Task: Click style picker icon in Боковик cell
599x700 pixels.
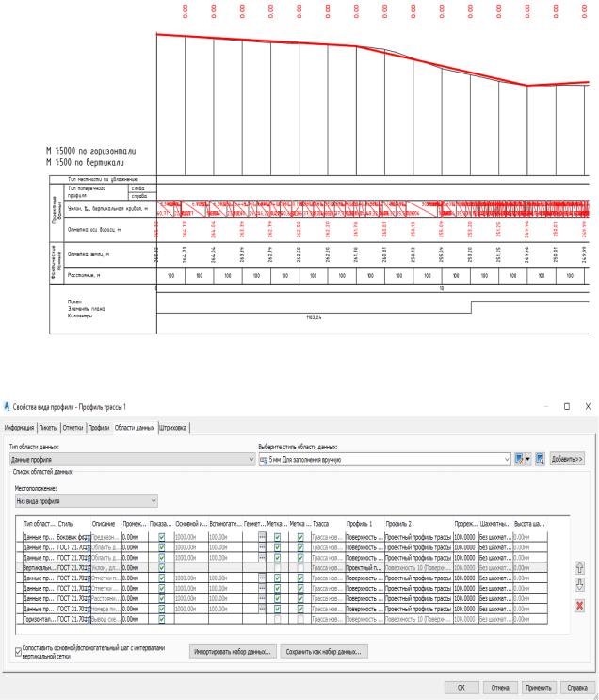Action: pyautogui.click(x=88, y=538)
